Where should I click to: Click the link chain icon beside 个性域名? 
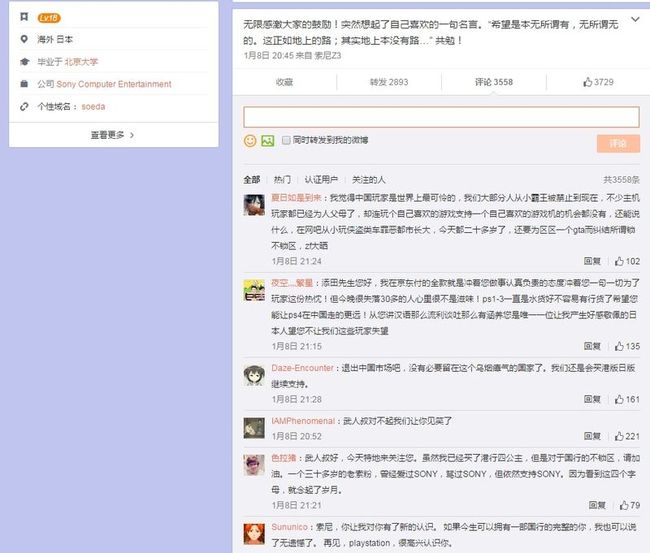coord(24,107)
